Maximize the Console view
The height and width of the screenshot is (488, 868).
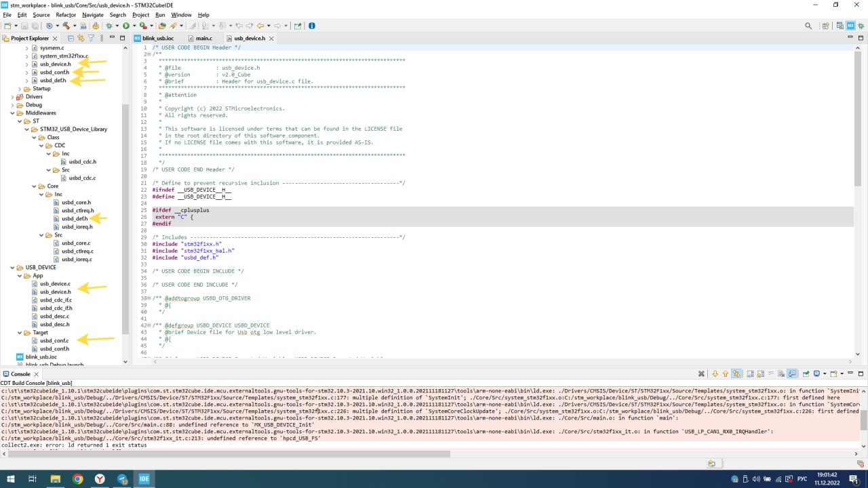(x=861, y=373)
